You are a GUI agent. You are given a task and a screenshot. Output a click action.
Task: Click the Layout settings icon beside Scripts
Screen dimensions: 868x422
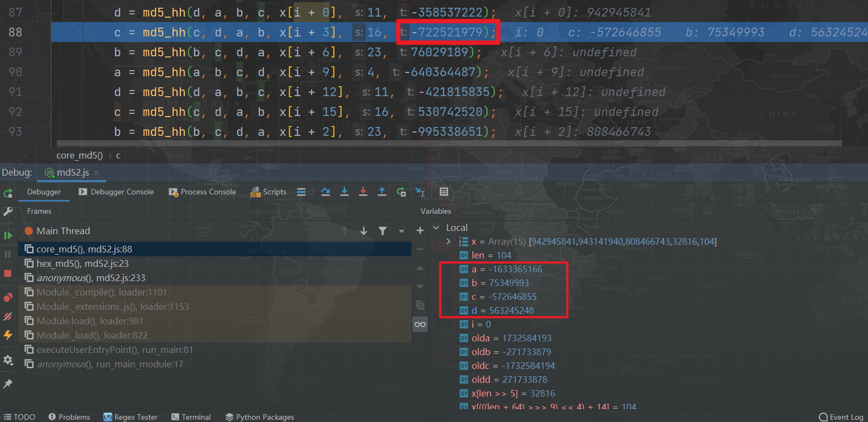[x=301, y=192]
